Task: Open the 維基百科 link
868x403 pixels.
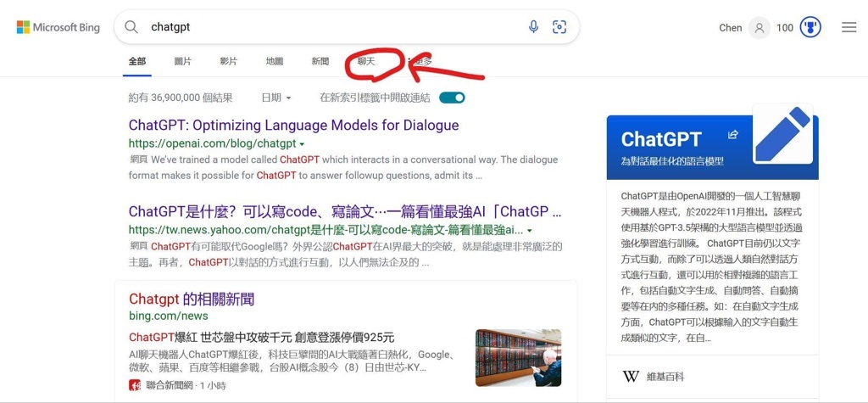Action: [x=665, y=377]
